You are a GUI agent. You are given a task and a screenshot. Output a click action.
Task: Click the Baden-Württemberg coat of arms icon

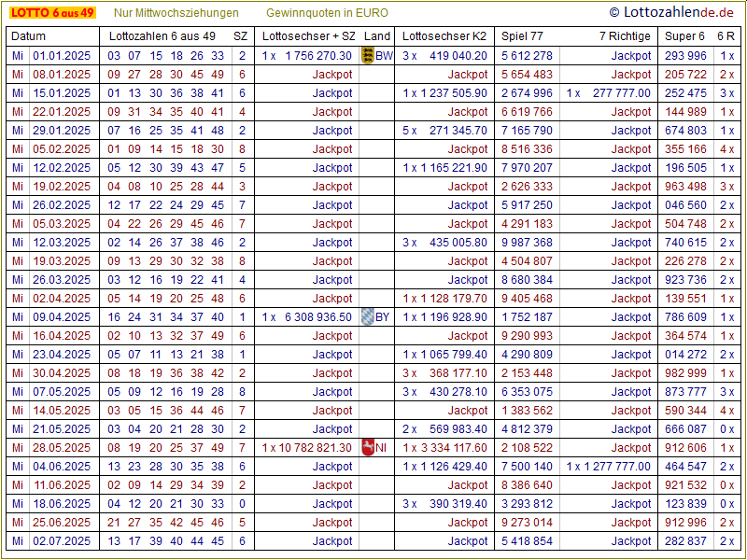pos(367,56)
